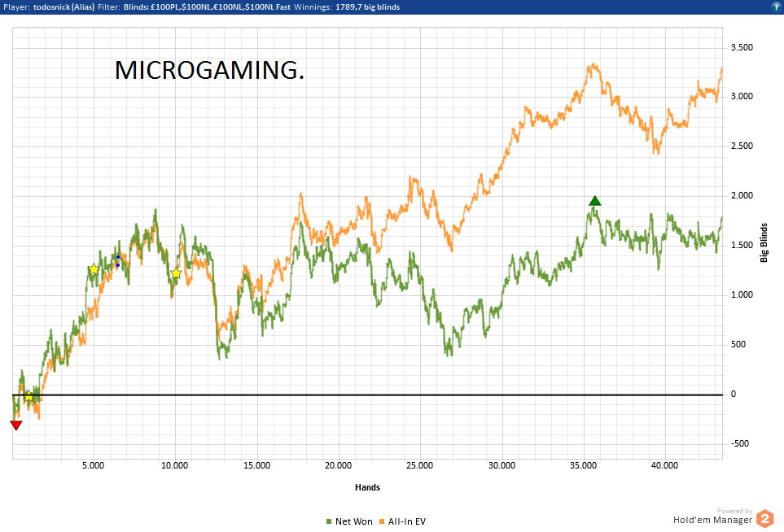
Task: Click the red downward triangle low-point marker
Action: point(16,425)
